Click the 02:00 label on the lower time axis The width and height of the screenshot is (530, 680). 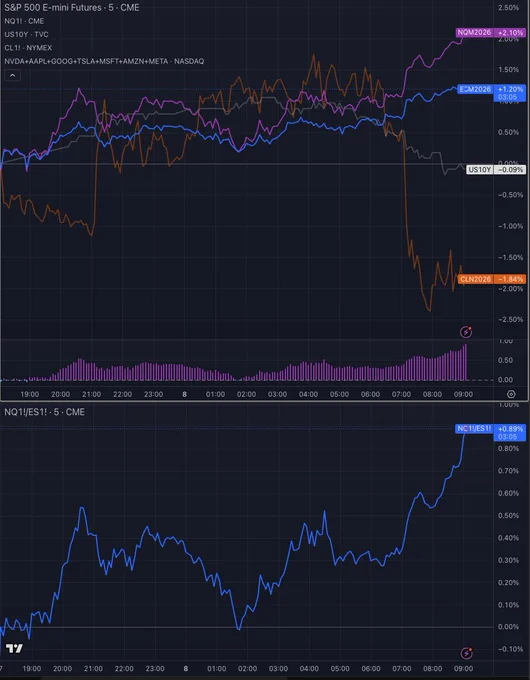coord(248,668)
